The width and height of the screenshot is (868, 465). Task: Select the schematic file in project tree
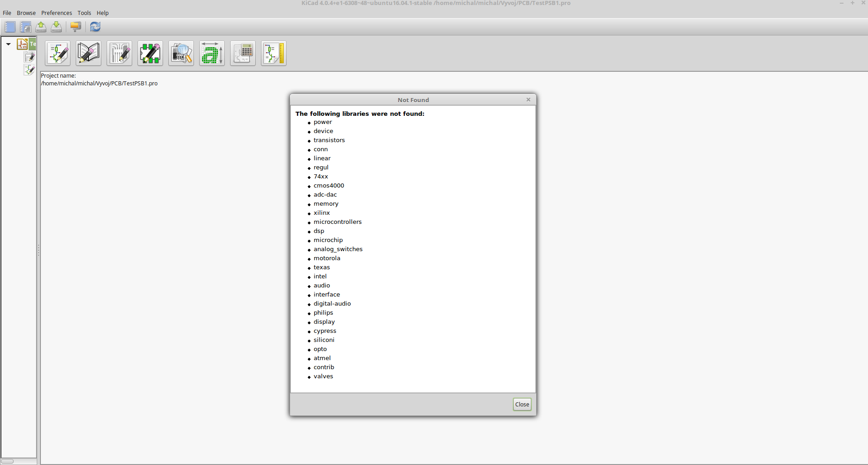(29, 70)
